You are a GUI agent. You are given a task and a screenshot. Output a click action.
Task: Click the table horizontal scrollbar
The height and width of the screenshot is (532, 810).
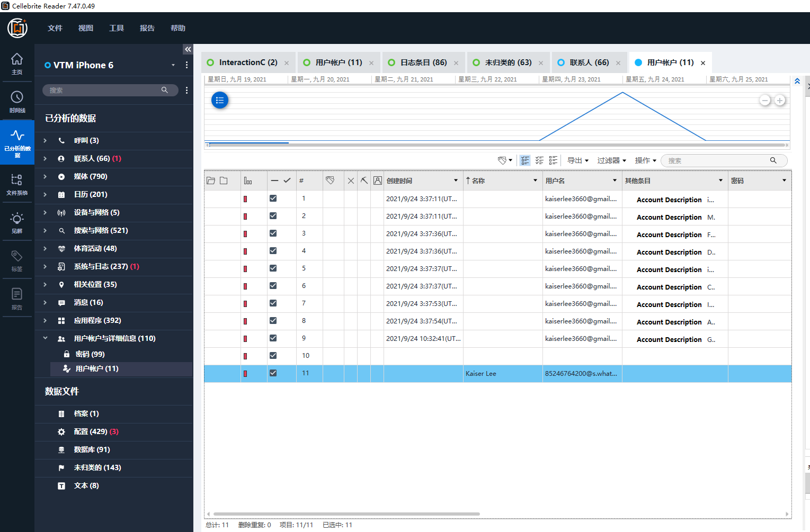(x=346, y=514)
